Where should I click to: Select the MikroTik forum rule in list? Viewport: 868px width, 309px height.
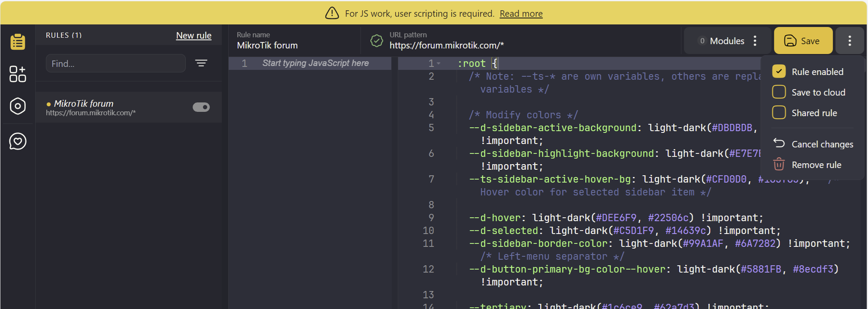(128, 107)
